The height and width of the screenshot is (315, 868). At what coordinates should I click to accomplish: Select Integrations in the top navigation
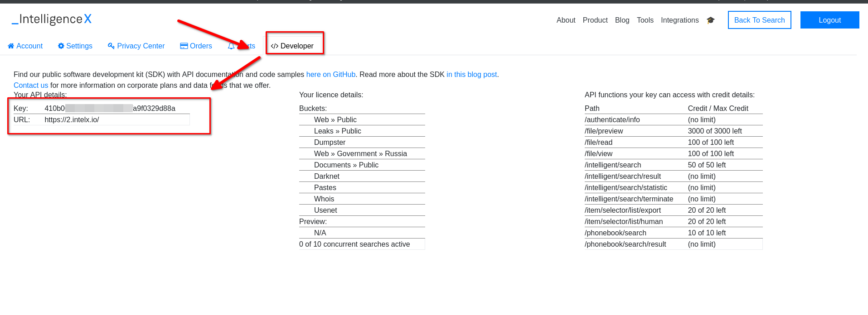coord(679,20)
